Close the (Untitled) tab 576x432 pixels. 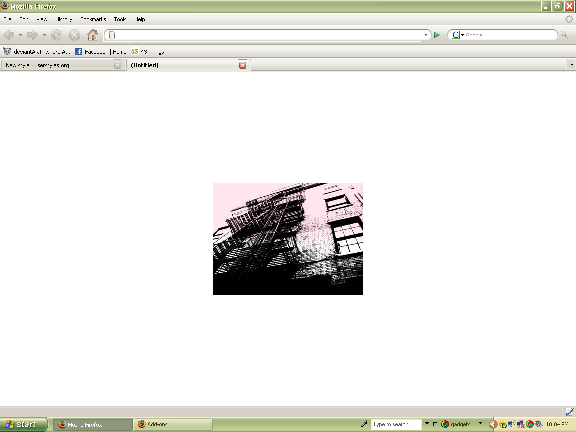pos(242,65)
